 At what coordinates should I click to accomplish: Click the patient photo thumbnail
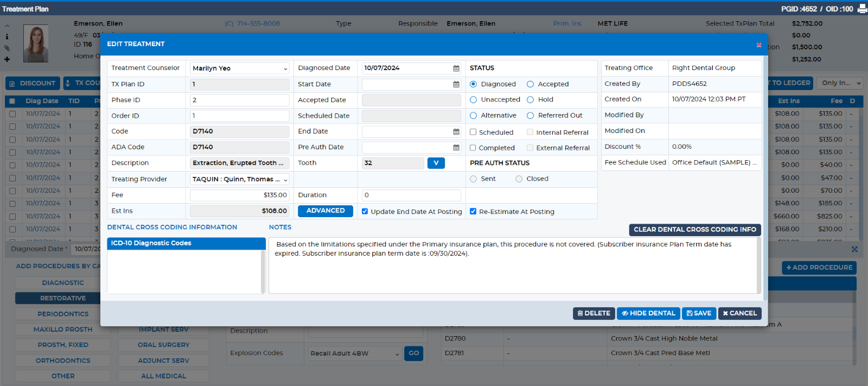coord(36,43)
